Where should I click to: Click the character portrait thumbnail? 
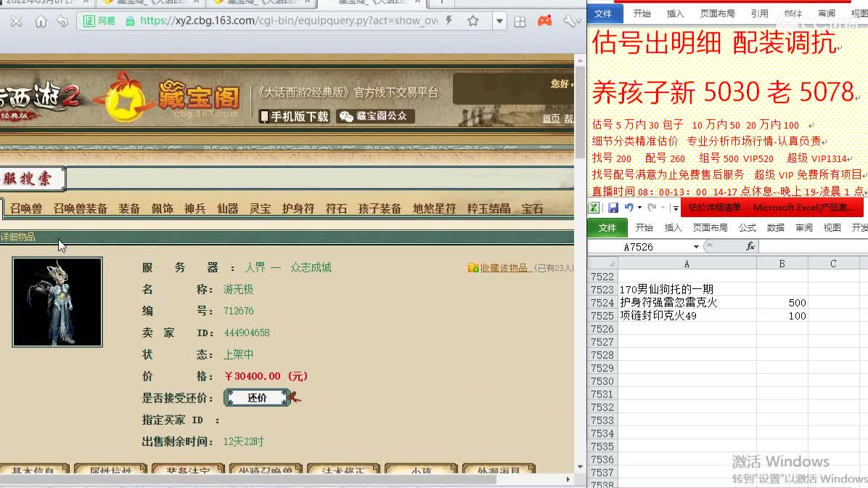click(x=57, y=302)
